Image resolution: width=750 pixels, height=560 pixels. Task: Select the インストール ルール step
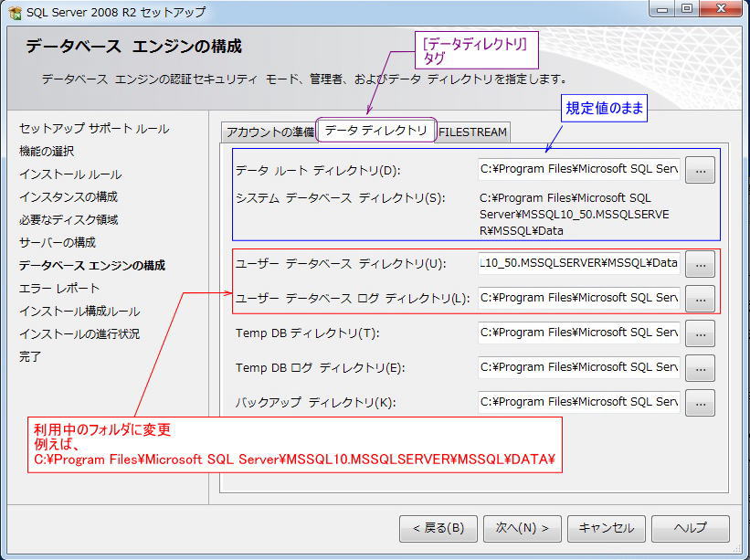(70, 174)
